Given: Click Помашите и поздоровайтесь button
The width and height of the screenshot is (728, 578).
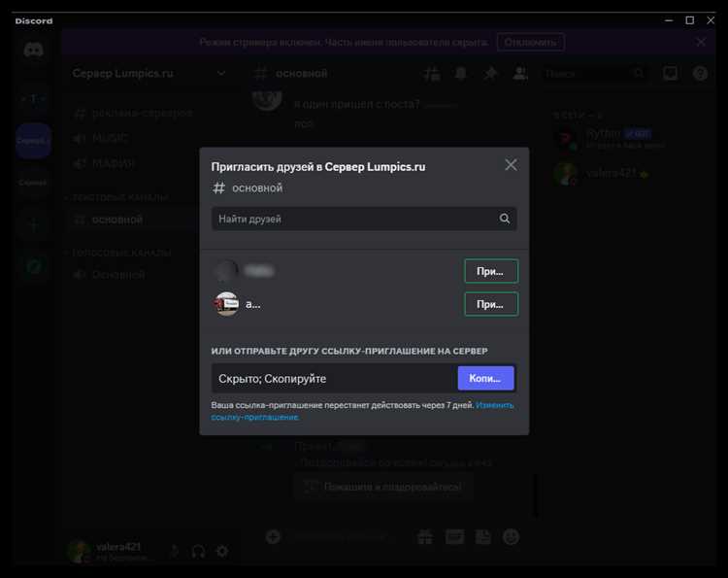Looking at the screenshot, I should pyautogui.click(x=383, y=487).
